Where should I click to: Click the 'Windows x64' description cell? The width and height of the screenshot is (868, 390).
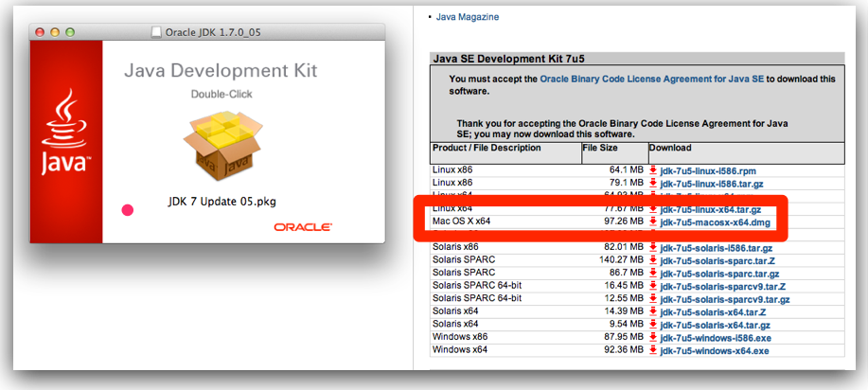pyautogui.click(x=460, y=349)
